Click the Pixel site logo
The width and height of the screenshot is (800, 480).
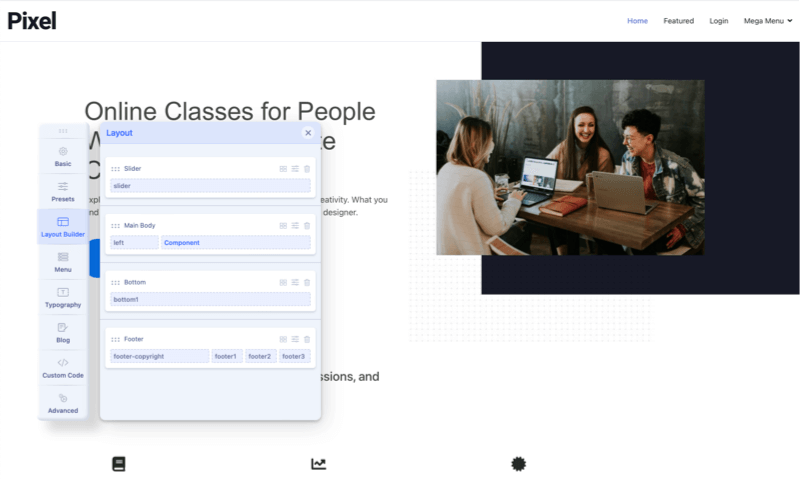(32, 21)
